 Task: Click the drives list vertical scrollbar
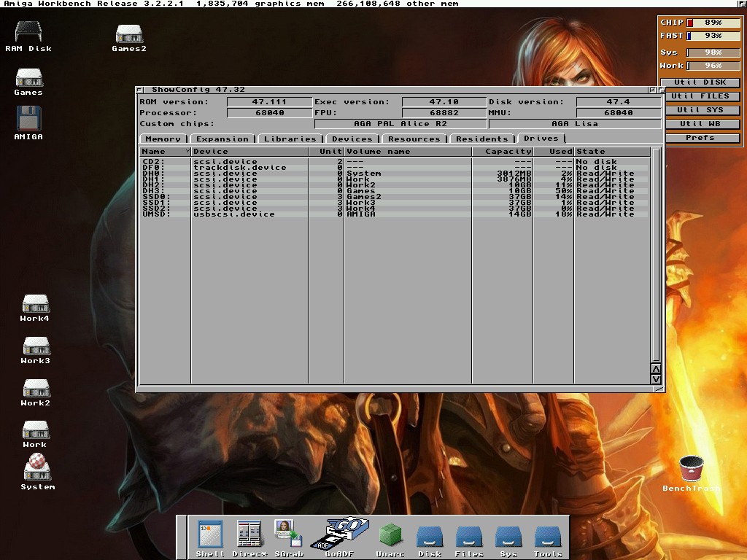(x=656, y=256)
